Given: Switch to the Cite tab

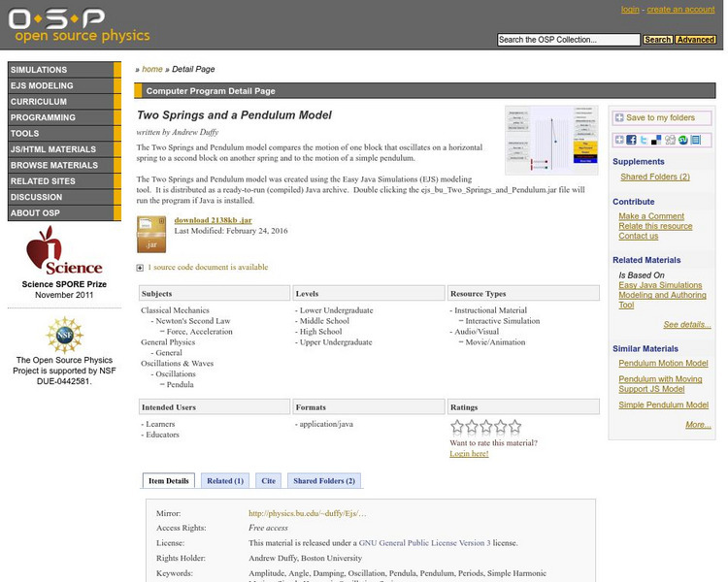Looking at the screenshot, I should 268,481.
